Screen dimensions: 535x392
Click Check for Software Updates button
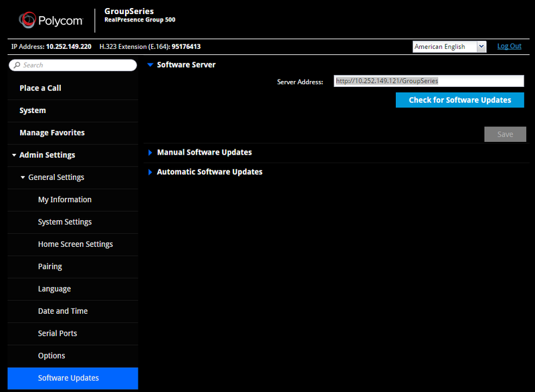459,100
